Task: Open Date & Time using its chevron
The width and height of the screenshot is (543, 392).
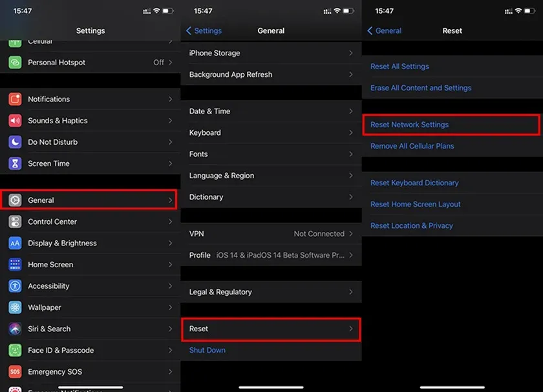Action: (x=352, y=111)
